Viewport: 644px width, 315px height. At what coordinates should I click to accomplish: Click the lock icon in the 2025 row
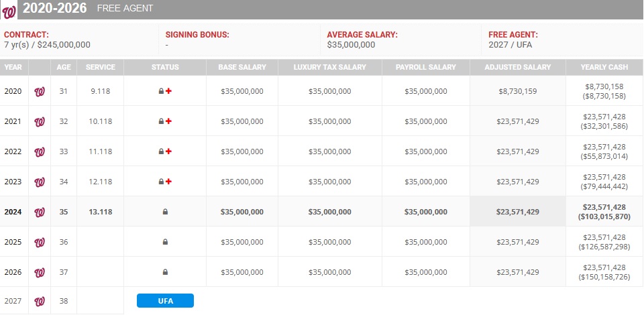165,242
